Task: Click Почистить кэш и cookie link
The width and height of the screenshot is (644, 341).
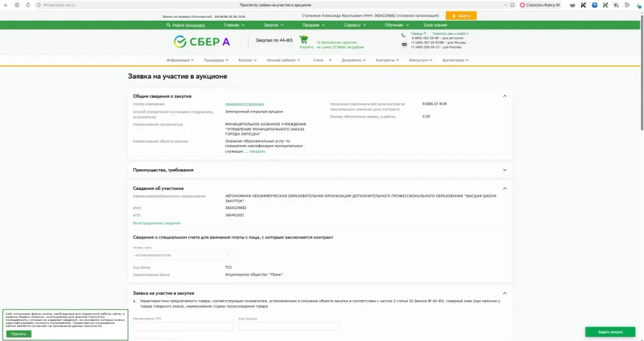Action: pyautogui.click(x=449, y=34)
